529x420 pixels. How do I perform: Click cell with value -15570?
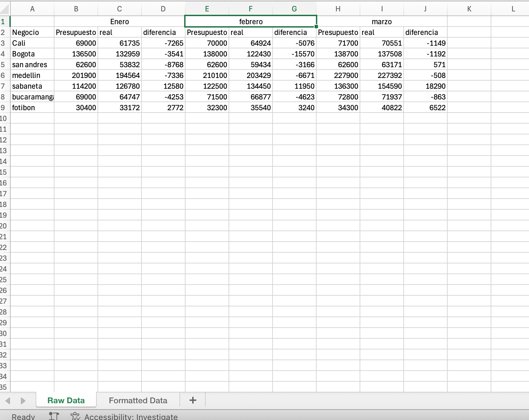click(294, 54)
